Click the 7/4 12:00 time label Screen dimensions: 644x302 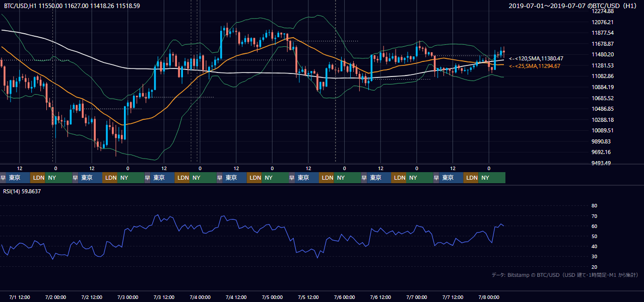(x=236, y=297)
